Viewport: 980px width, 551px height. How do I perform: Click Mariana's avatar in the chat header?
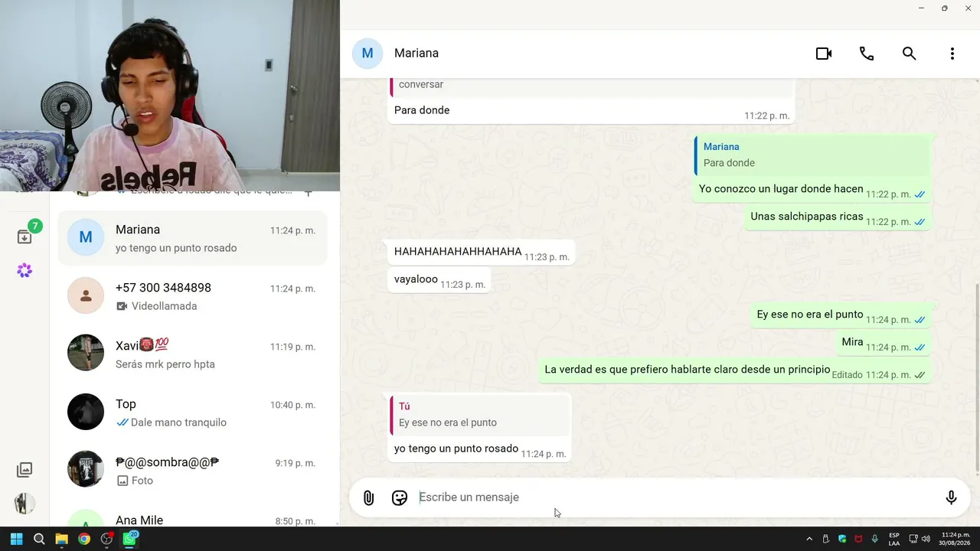point(367,53)
